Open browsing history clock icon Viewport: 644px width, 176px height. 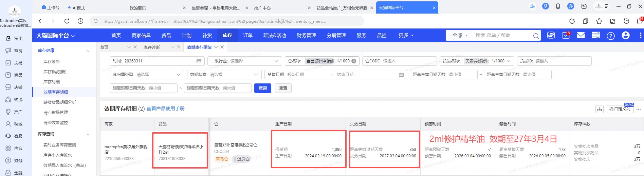[x=80, y=21]
